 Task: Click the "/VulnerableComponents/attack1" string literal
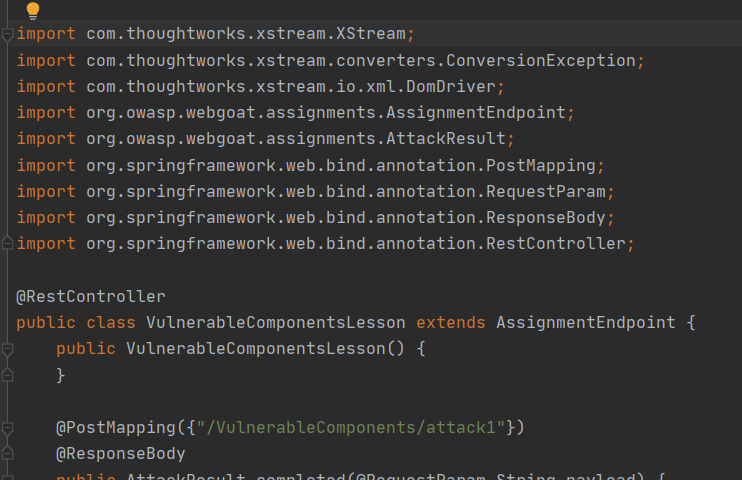351,428
